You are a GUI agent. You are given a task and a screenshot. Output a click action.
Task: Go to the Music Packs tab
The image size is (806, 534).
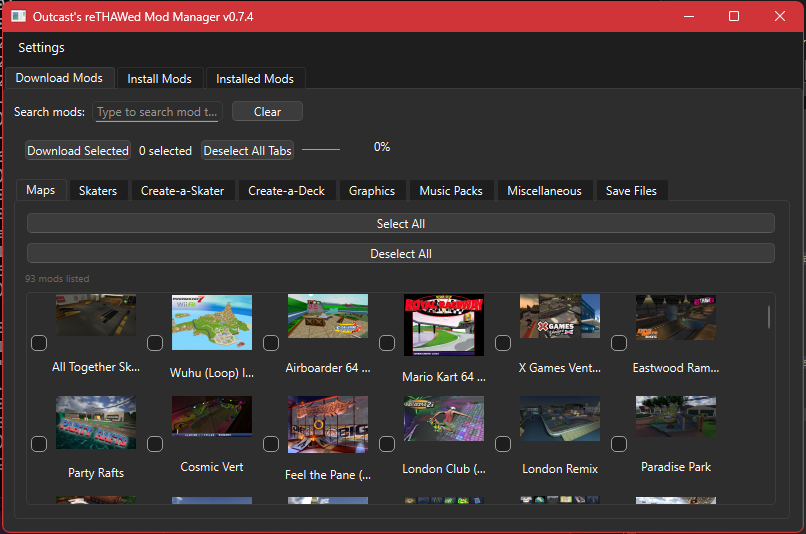coord(450,191)
